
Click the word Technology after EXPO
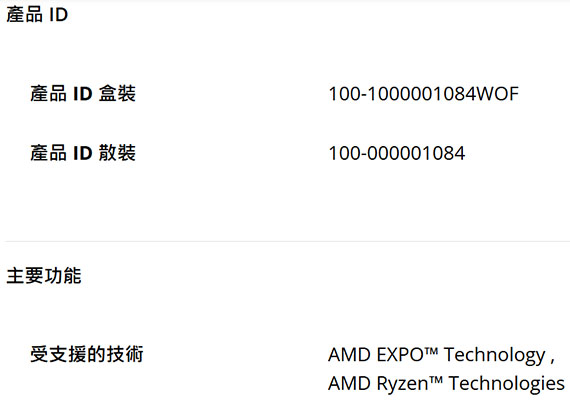pos(494,355)
